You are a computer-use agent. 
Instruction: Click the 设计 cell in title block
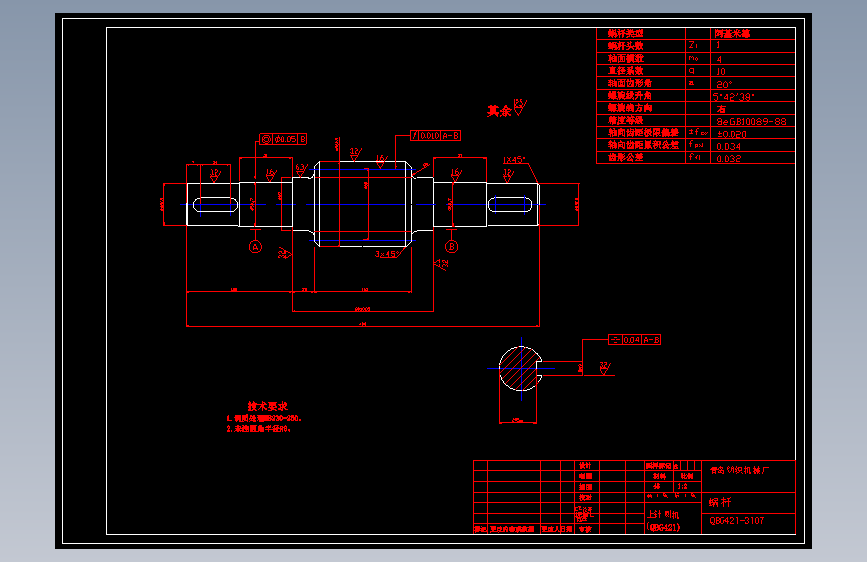[585, 465]
